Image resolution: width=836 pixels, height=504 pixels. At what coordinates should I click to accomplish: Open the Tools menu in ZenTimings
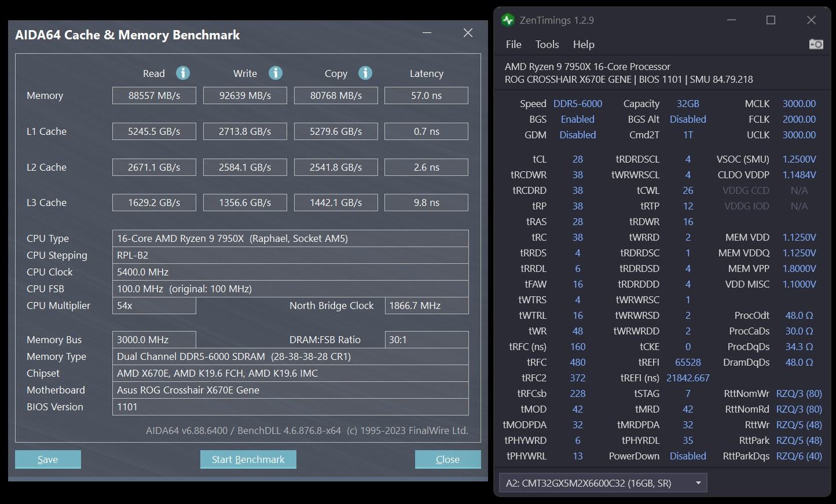click(547, 45)
